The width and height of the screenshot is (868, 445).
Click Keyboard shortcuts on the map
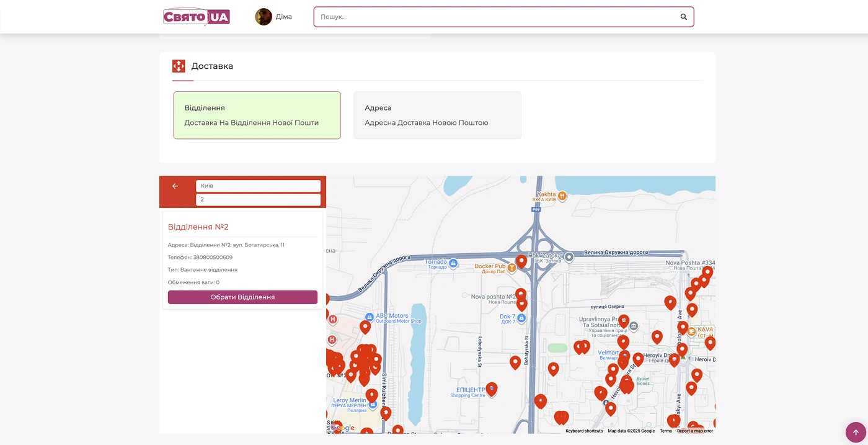(x=583, y=431)
